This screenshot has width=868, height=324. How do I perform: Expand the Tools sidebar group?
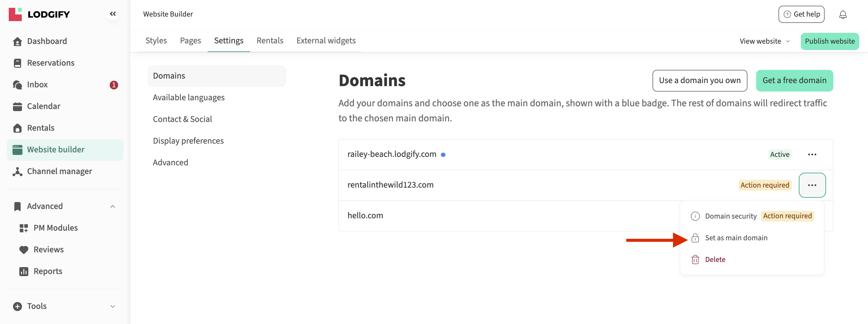pyautogui.click(x=112, y=306)
